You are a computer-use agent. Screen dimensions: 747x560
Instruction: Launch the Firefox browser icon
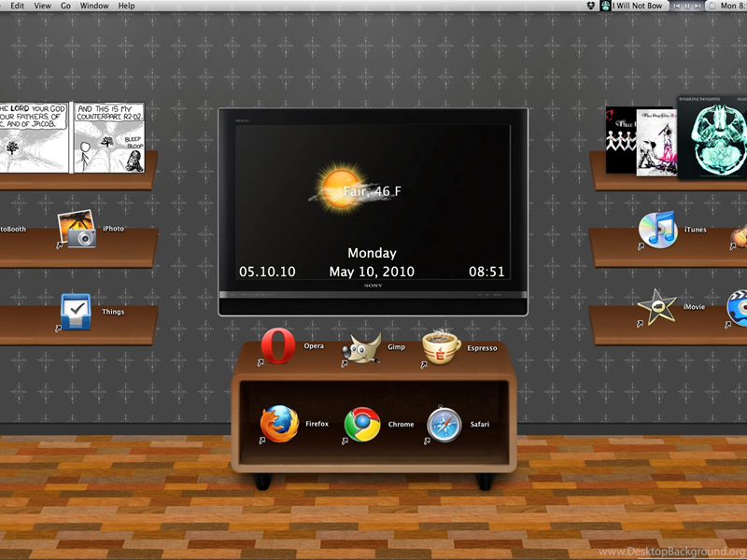click(278, 424)
